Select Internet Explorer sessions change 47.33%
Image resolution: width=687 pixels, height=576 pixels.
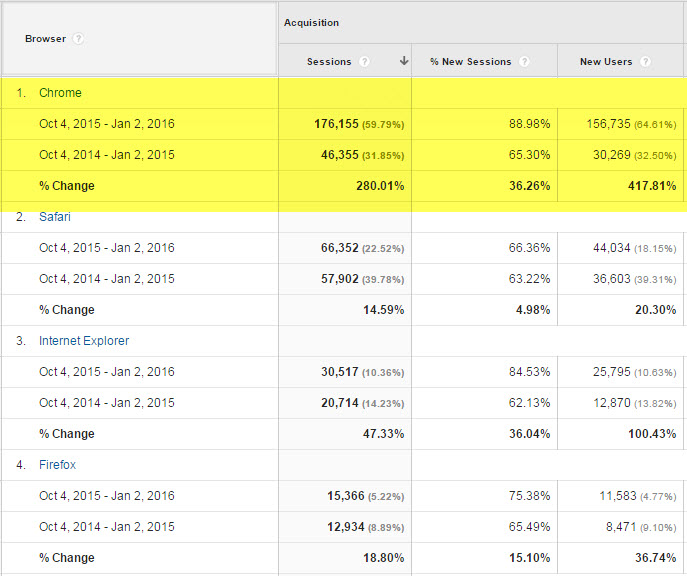pos(383,434)
